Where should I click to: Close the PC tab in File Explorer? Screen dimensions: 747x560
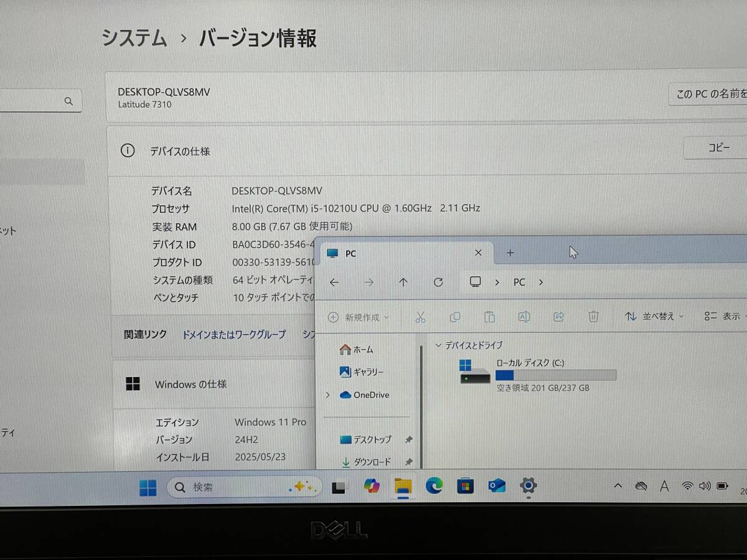(x=478, y=253)
